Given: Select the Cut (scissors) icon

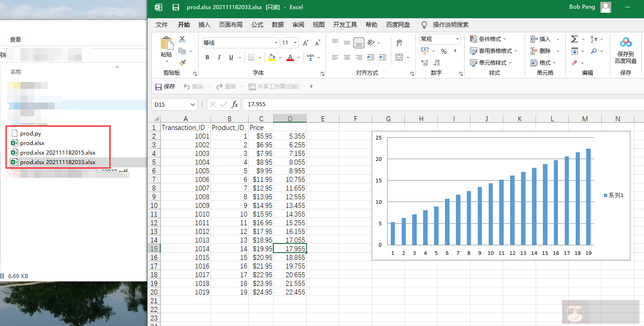Looking at the screenshot, I should click(x=182, y=40).
